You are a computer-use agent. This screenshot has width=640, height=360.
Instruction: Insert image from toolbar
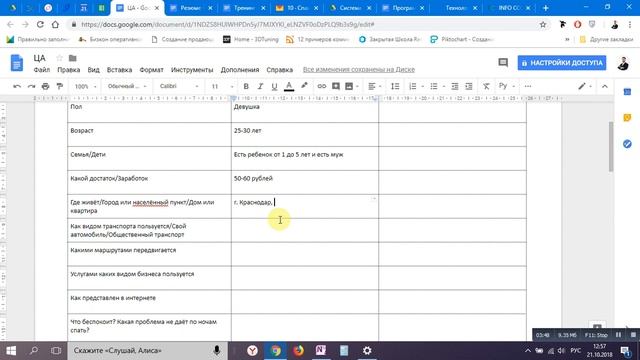tap(349, 87)
